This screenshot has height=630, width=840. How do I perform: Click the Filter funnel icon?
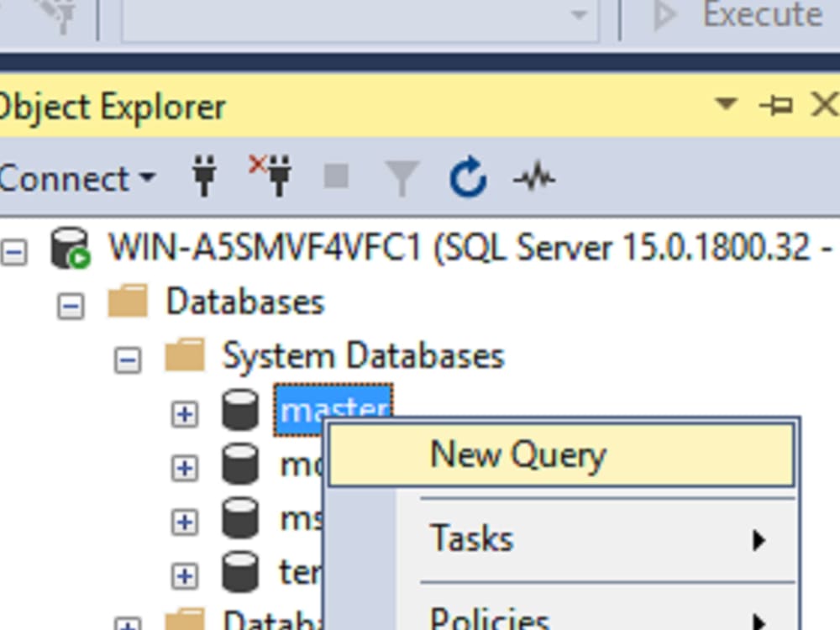point(402,178)
